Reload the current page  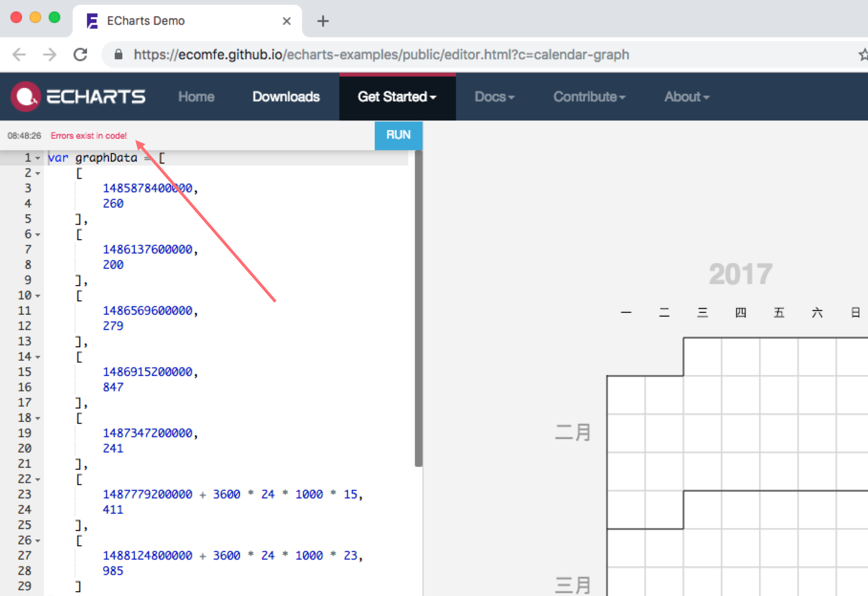click(x=80, y=54)
